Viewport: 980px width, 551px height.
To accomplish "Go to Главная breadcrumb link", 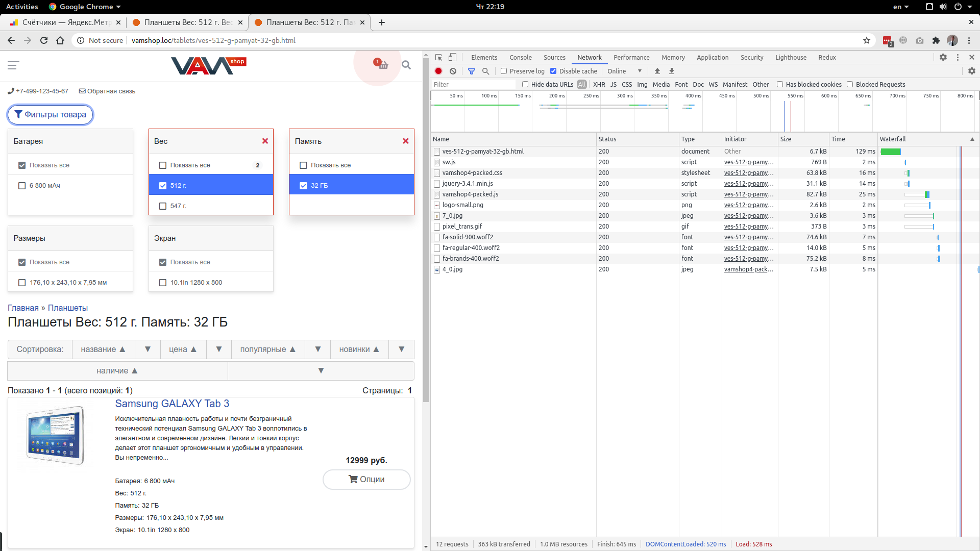I will (23, 308).
